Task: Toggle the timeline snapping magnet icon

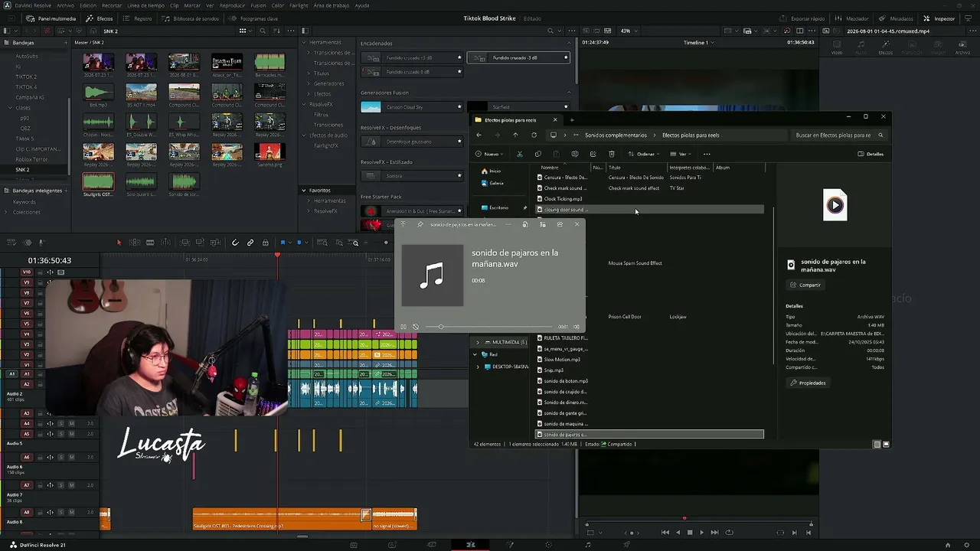Action: 235,243
